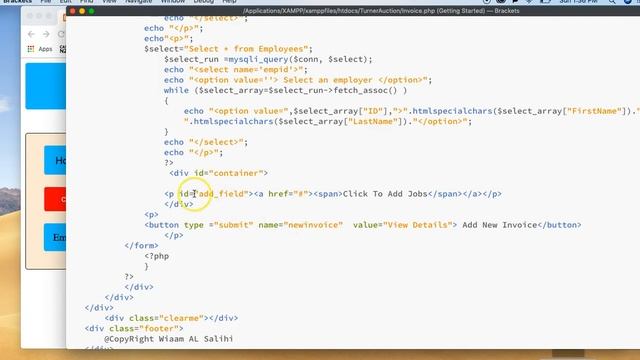Image resolution: width=640 pixels, height=360 pixels.
Task: Click the "FirstName" string in the code
Action: pyautogui.click(x=594, y=111)
